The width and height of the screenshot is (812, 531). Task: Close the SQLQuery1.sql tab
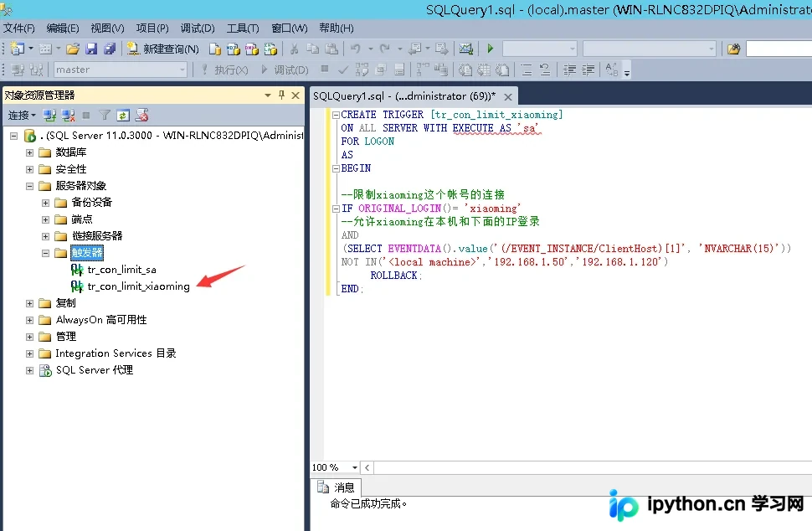tap(508, 97)
